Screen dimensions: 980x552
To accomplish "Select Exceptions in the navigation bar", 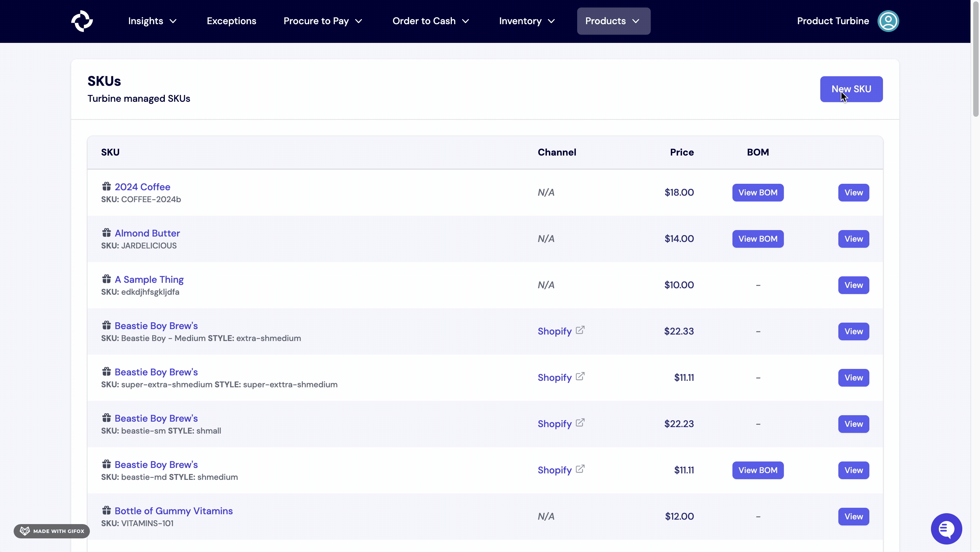I will [x=231, y=21].
